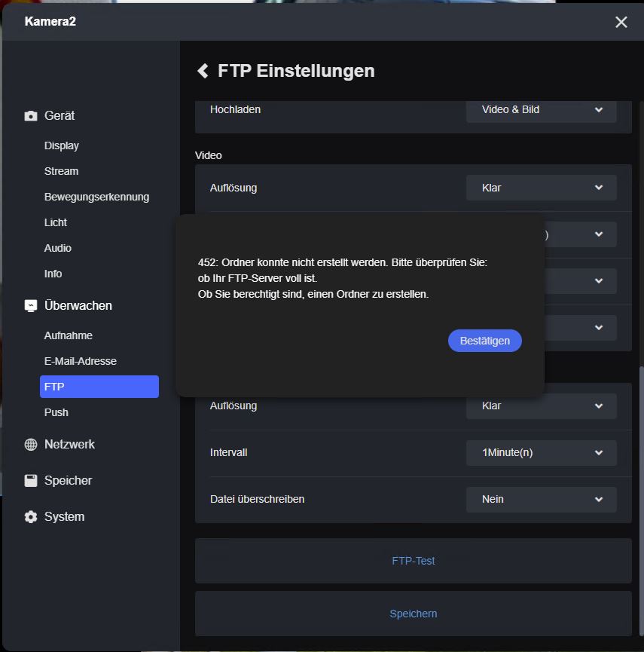Go to the E-Mail-Adresse settings
Screen dimensions: 644x652
(x=81, y=361)
